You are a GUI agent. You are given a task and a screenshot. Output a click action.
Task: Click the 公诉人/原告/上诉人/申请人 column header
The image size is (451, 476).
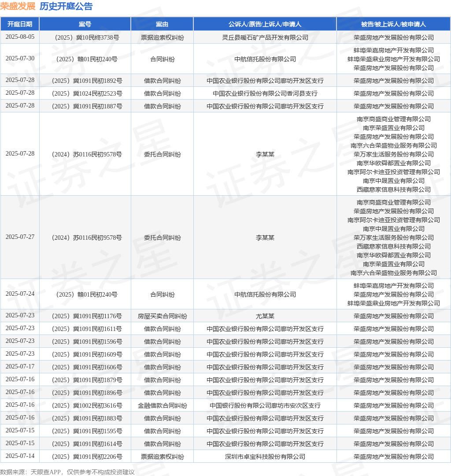pyautogui.click(x=265, y=24)
